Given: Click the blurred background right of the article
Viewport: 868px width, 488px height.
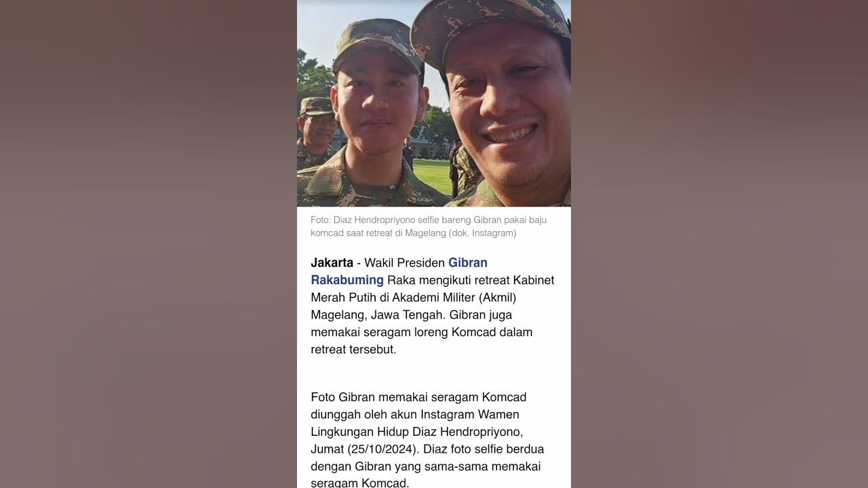Looking at the screenshot, I should [719, 244].
